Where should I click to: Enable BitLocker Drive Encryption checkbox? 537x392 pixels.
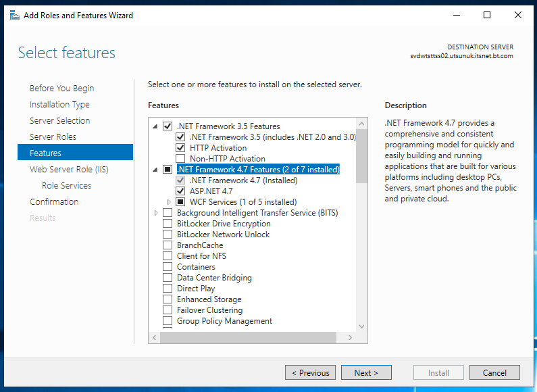[x=168, y=224]
